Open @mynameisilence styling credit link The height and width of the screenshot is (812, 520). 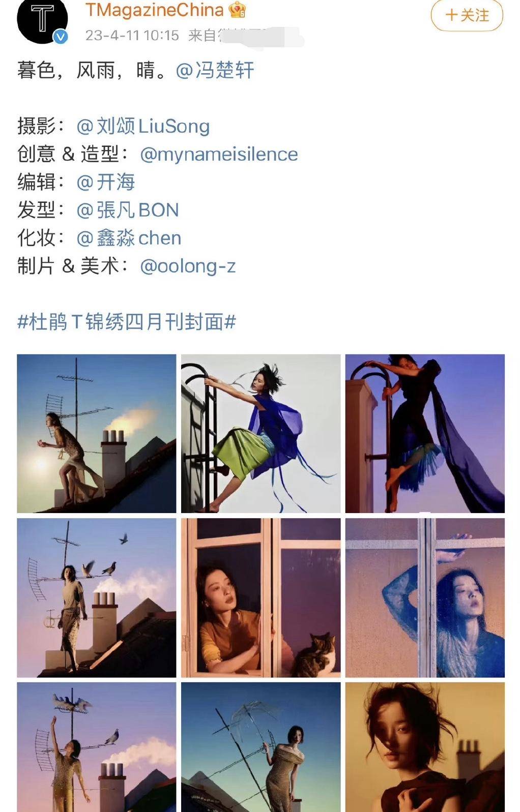pos(219,154)
